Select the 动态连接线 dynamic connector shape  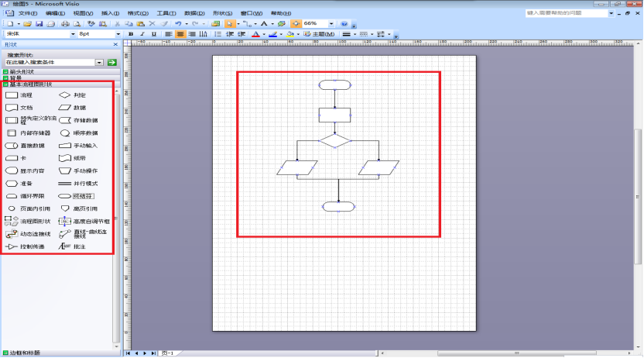click(x=29, y=234)
